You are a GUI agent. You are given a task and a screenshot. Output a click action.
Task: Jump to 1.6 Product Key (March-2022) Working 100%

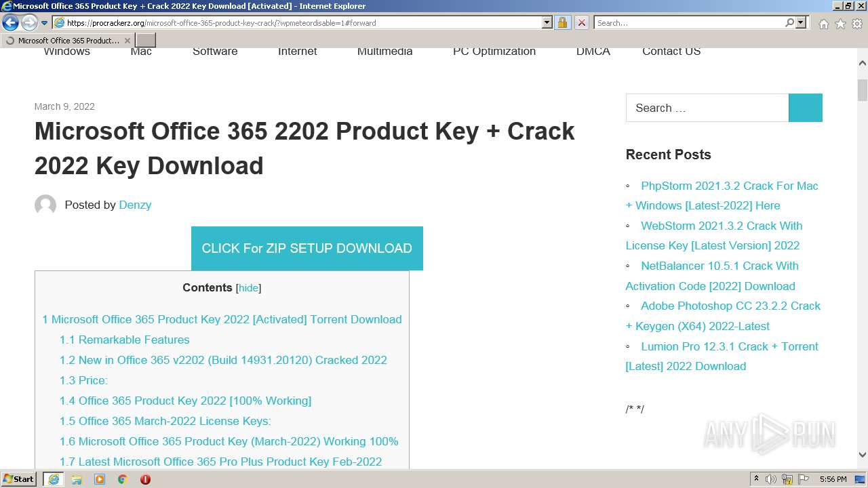click(229, 441)
